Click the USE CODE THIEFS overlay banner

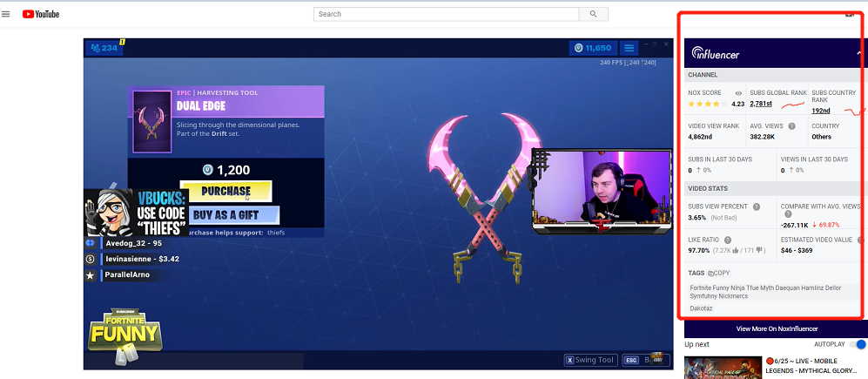click(136, 213)
